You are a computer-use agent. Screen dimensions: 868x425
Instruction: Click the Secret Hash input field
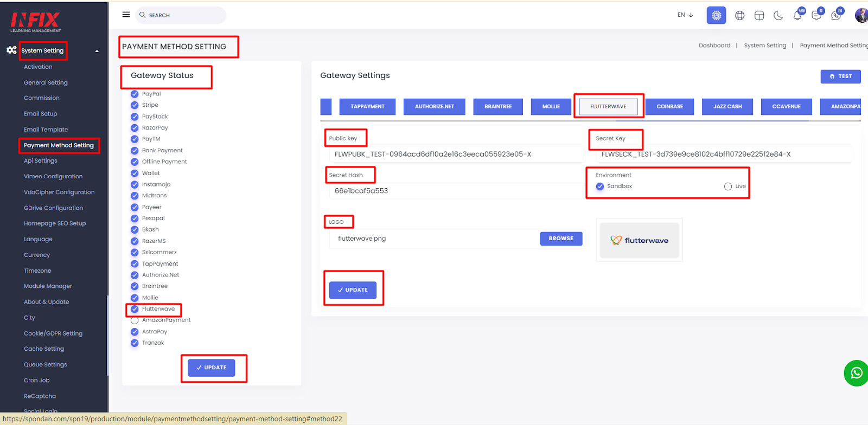click(457, 191)
